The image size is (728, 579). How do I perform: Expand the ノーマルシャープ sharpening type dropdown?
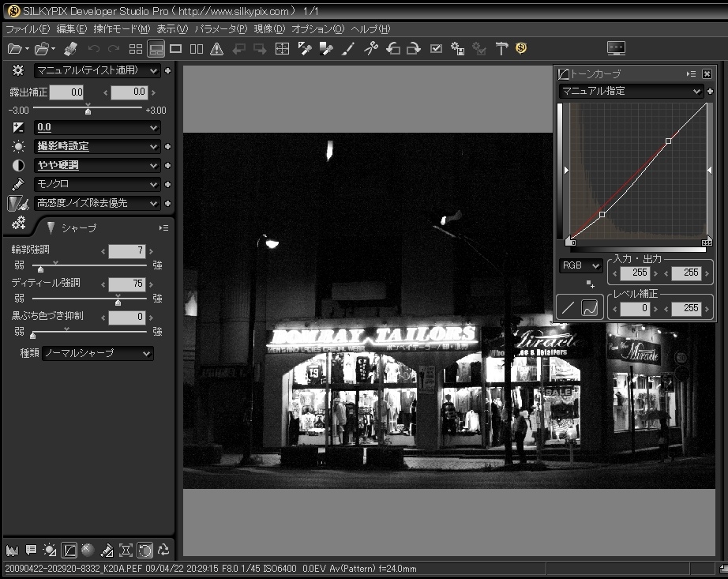(x=97, y=353)
